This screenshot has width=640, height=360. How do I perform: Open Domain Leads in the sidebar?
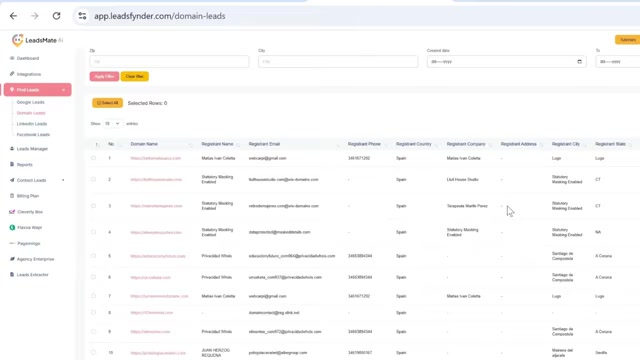click(31, 113)
